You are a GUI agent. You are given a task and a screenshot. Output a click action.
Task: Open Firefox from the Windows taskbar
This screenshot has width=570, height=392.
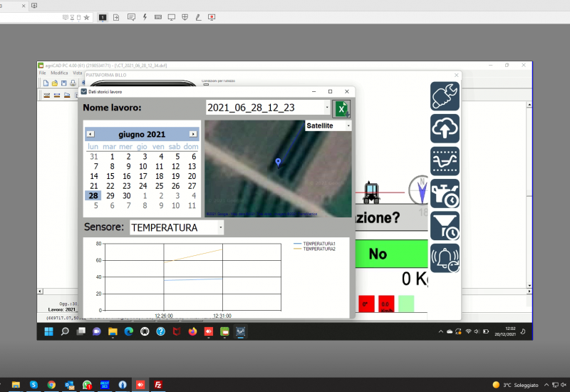click(x=192, y=331)
